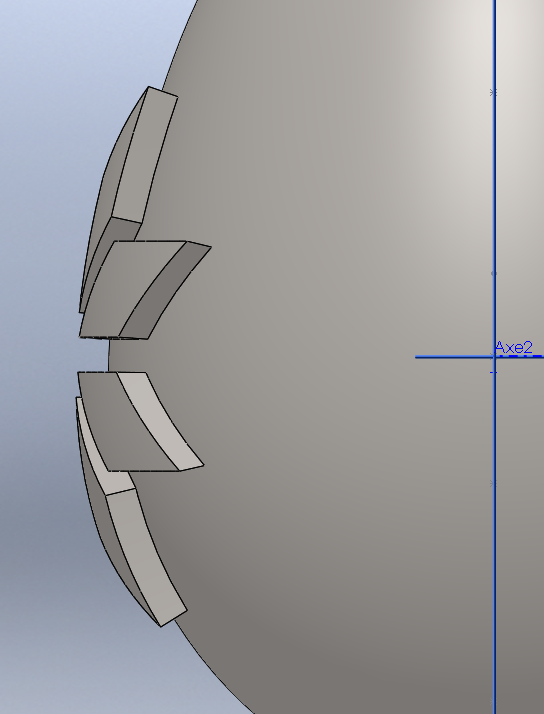This screenshot has height=714, width=544.
Task: Select the short horizontal blue axis line
Action: coord(479,357)
